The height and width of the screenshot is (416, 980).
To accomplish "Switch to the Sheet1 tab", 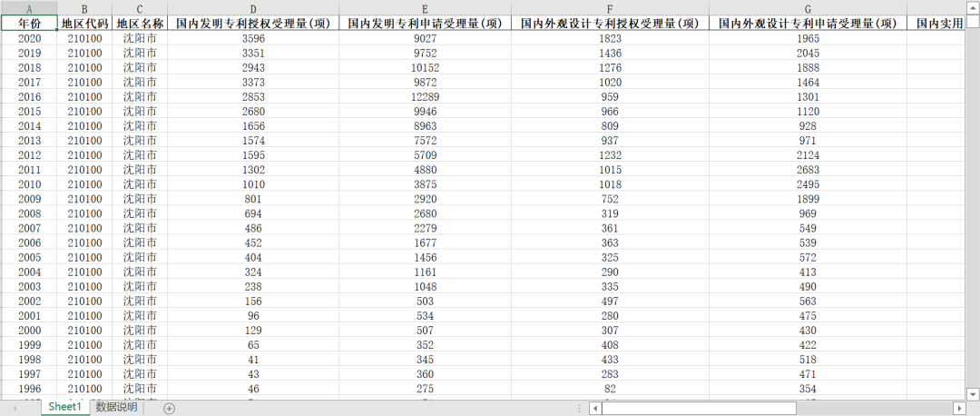I will click(x=65, y=407).
